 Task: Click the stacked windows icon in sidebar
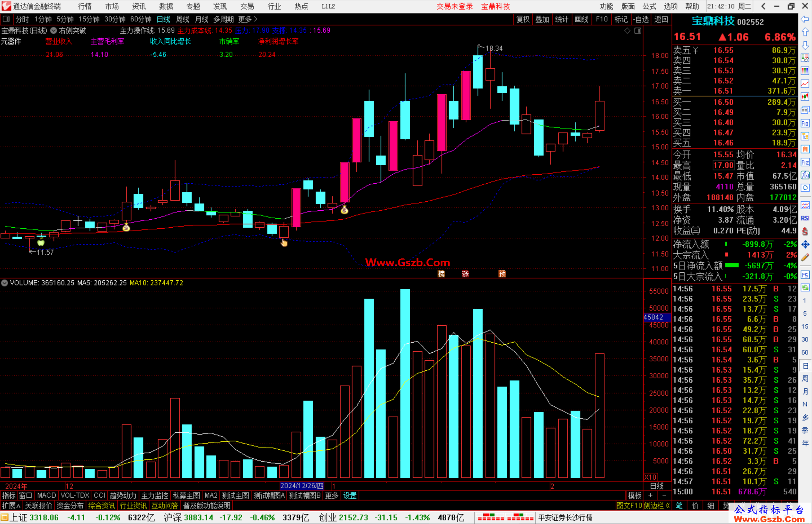point(805,110)
